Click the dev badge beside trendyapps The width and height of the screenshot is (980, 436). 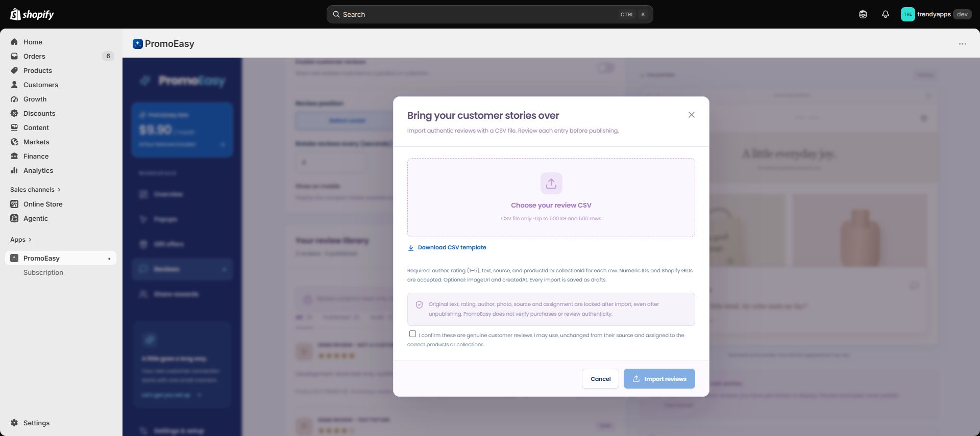[962, 14]
